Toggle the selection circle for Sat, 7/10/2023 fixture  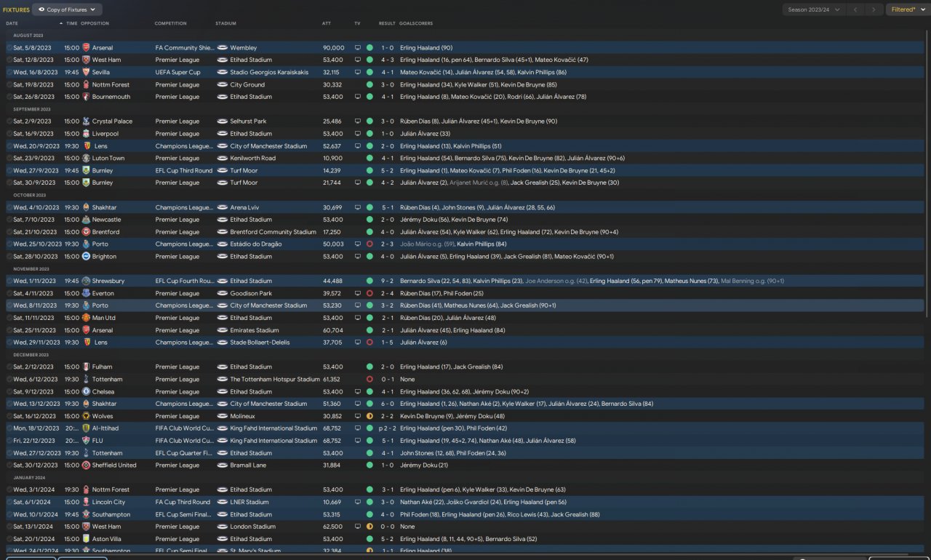click(9, 220)
